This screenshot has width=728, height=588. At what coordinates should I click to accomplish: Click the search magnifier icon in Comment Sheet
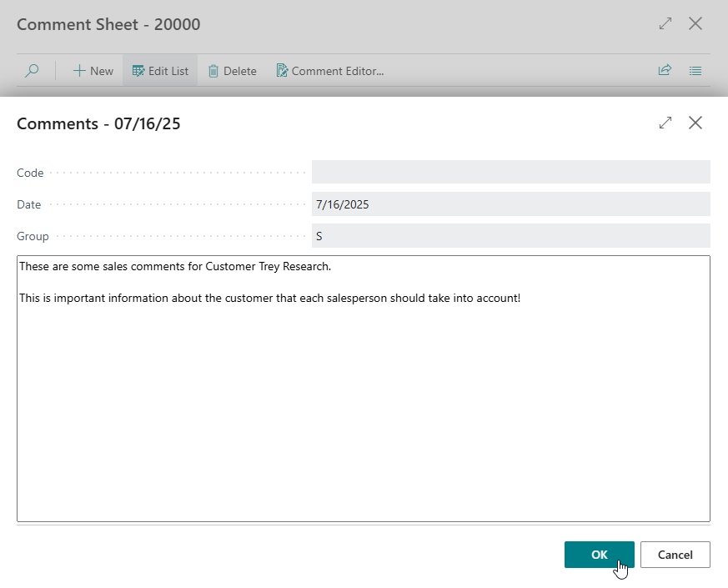32,71
